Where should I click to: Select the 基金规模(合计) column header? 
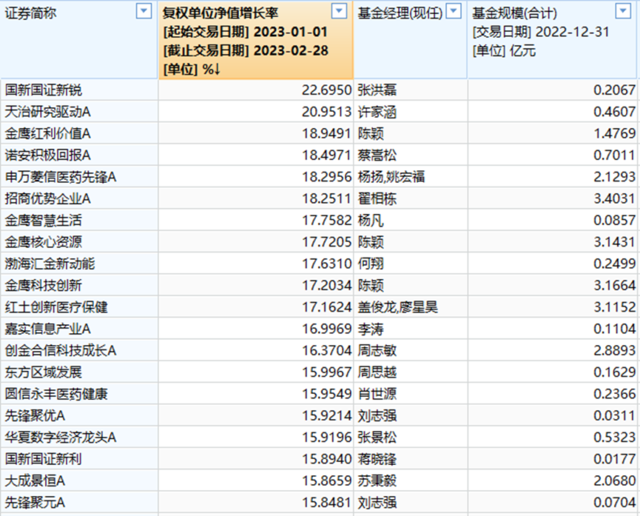click(x=552, y=40)
